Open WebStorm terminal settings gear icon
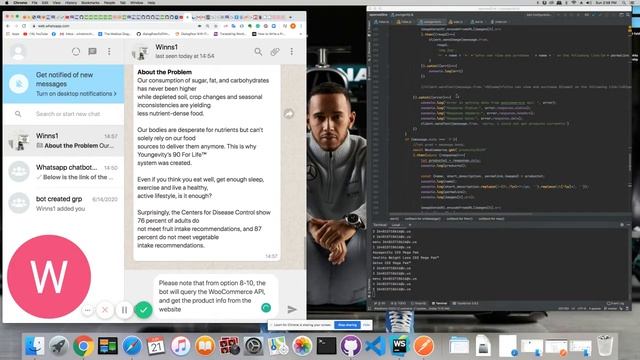This screenshot has width=640, height=360. pos(622,225)
